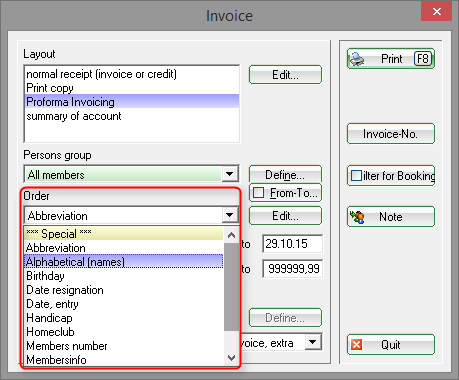Screen dimensions: 459x380
Task: Pick Birthday in the Order dropdown
Action: pos(124,276)
